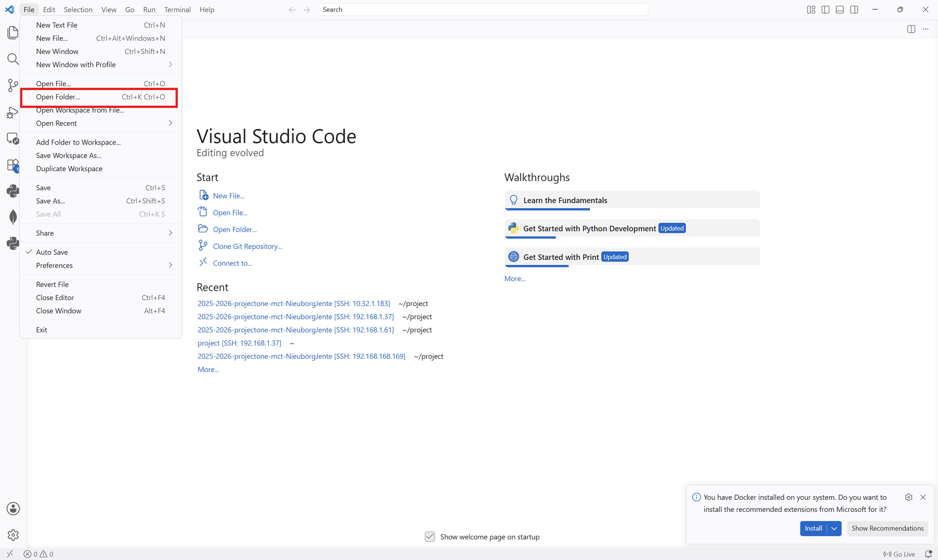938x560 pixels.
Task: Toggle the secondary side bar layout icon
Action: coord(854,10)
